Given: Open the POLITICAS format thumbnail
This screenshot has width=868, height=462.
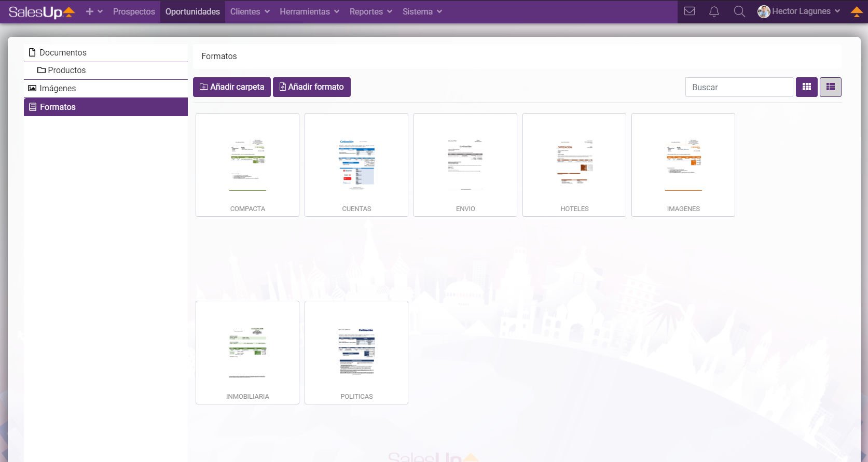Looking at the screenshot, I should pos(356,353).
